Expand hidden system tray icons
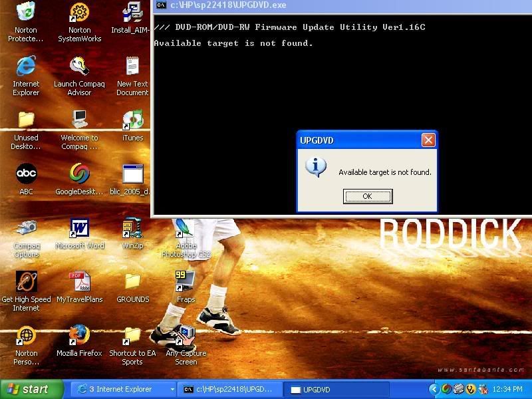Viewport: 532px width, 399px height. tap(434, 389)
